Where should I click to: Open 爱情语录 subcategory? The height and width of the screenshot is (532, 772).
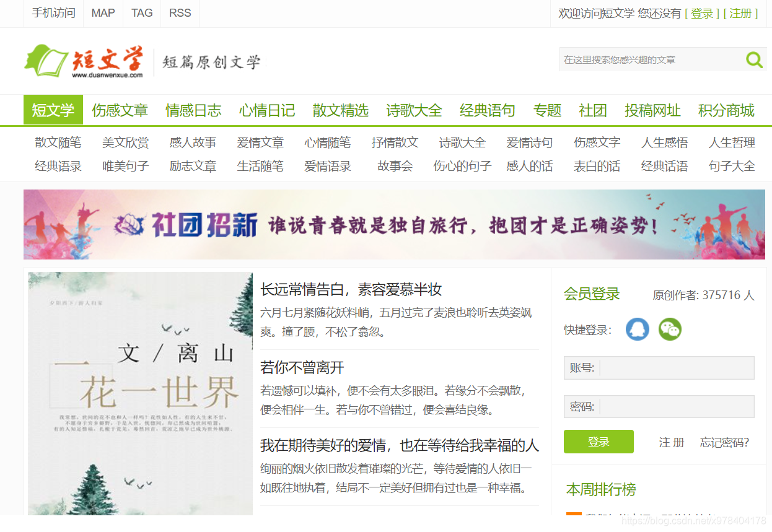[x=328, y=166]
